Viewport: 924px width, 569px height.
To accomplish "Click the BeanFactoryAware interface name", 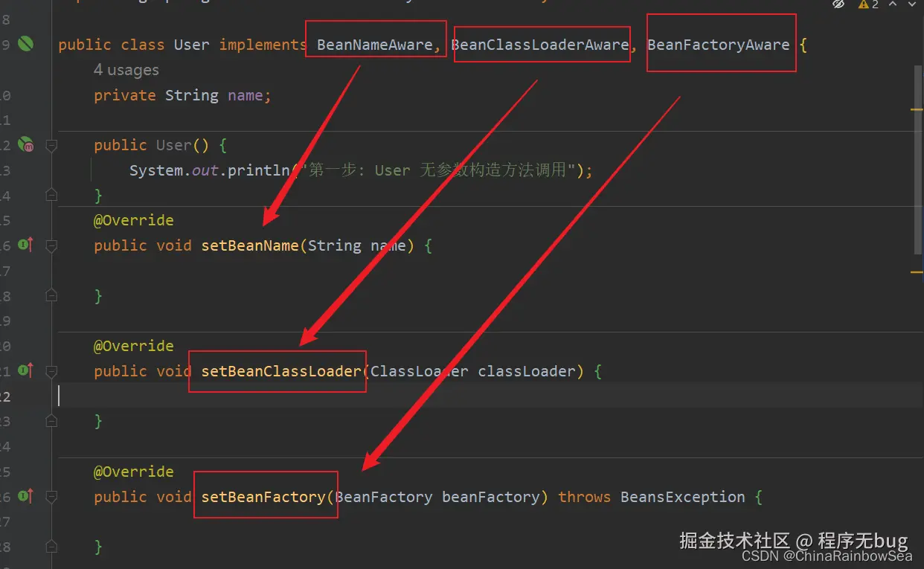I will [719, 45].
